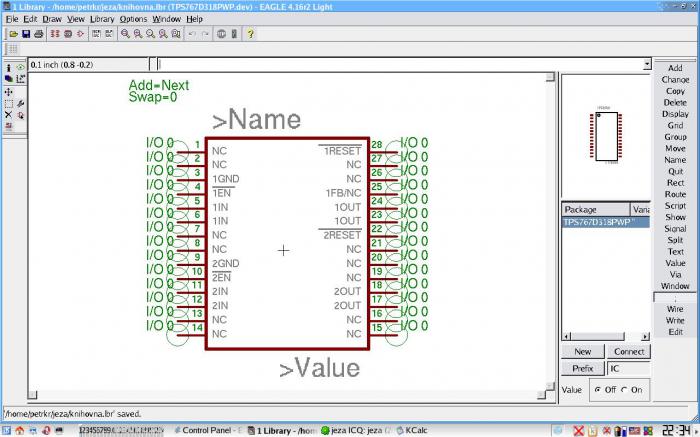Image resolution: width=700 pixels, height=437 pixels.
Task: Select the Delete X tool icon
Action: click(x=8, y=115)
